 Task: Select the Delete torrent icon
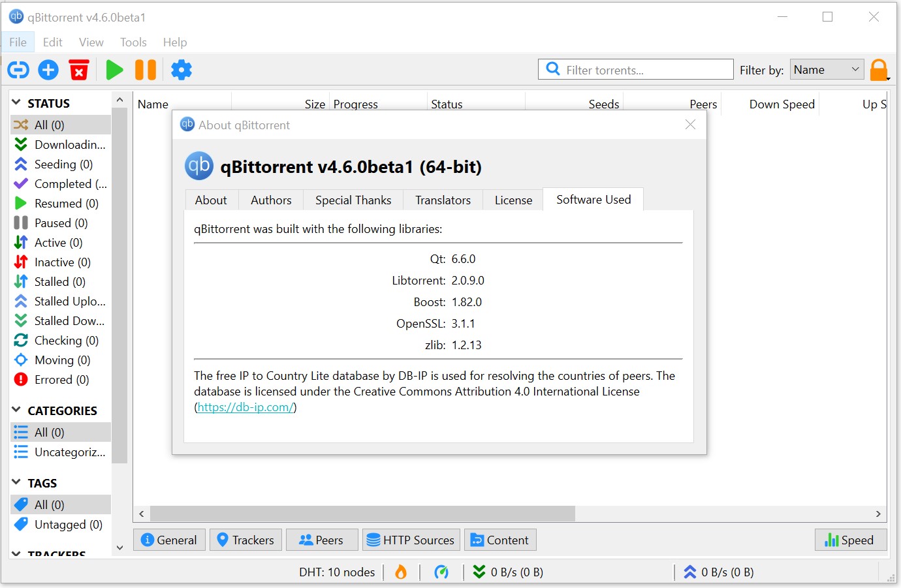[x=79, y=70]
